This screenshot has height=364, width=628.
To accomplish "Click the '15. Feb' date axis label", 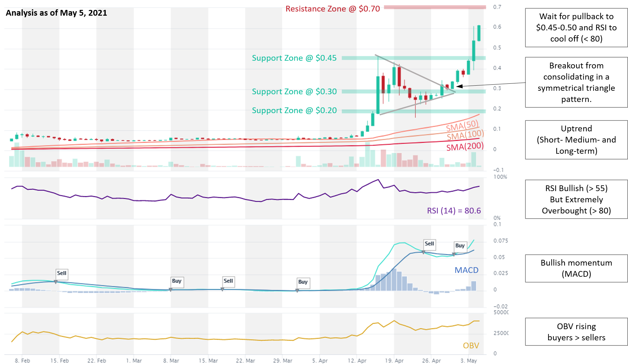I will coord(59,360).
